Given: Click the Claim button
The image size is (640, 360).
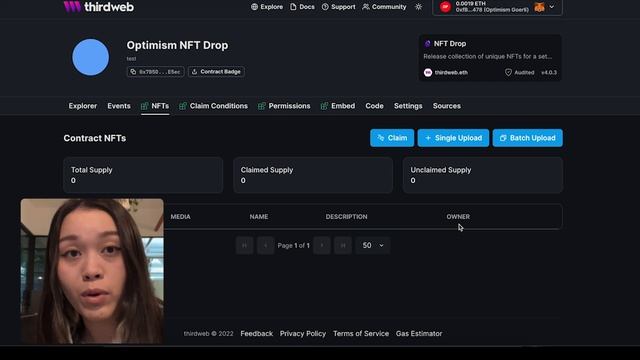Looking at the screenshot, I should click(392, 138).
